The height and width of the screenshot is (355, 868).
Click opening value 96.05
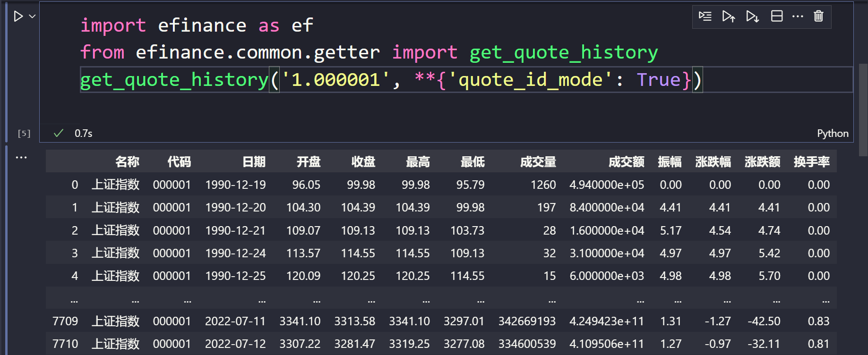click(x=306, y=185)
